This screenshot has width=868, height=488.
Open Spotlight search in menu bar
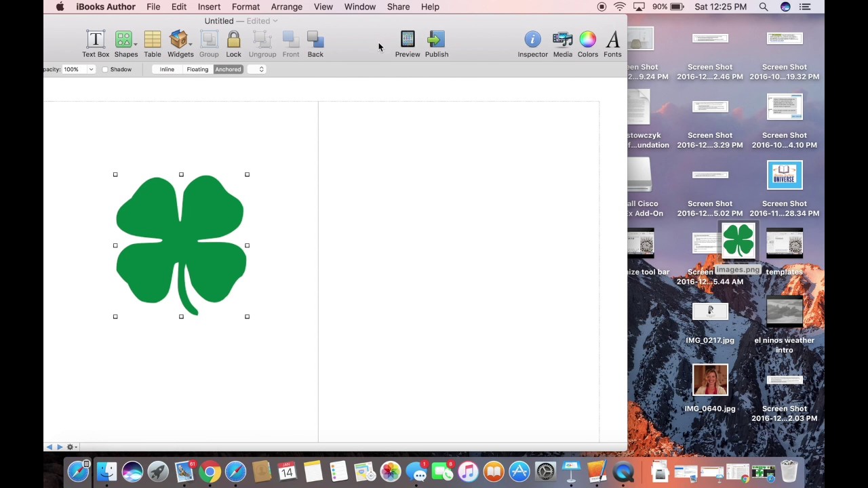coord(764,7)
